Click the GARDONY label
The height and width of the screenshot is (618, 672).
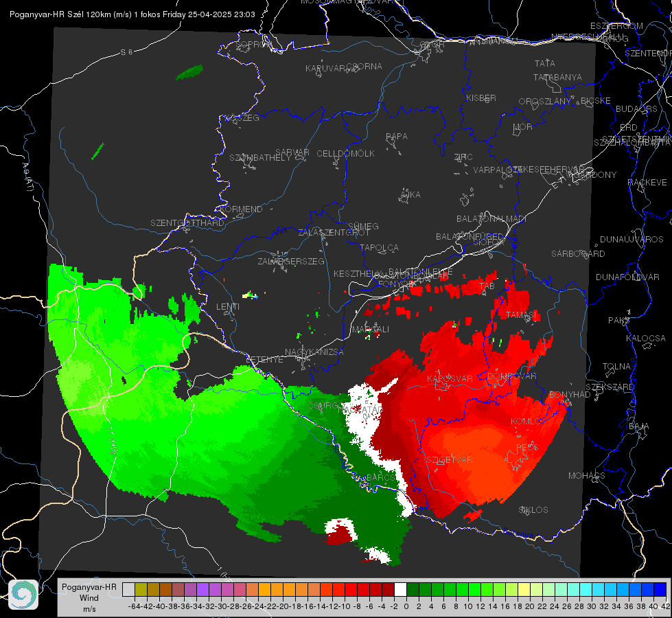coord(596,175)
